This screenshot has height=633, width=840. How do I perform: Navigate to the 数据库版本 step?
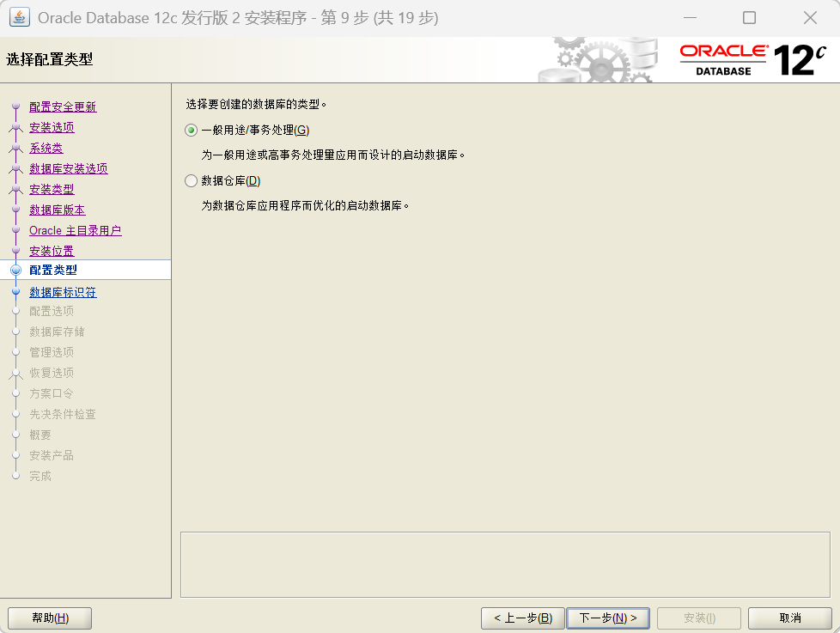(58, 210)
